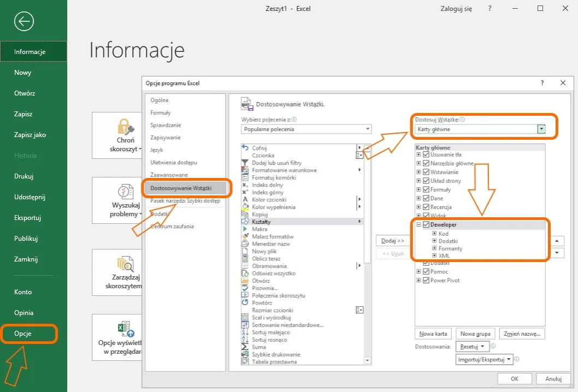Viewport: 578px width, 392px height.
Task: Click the Cofnij undo icon in command list
Action: (245, 148)
